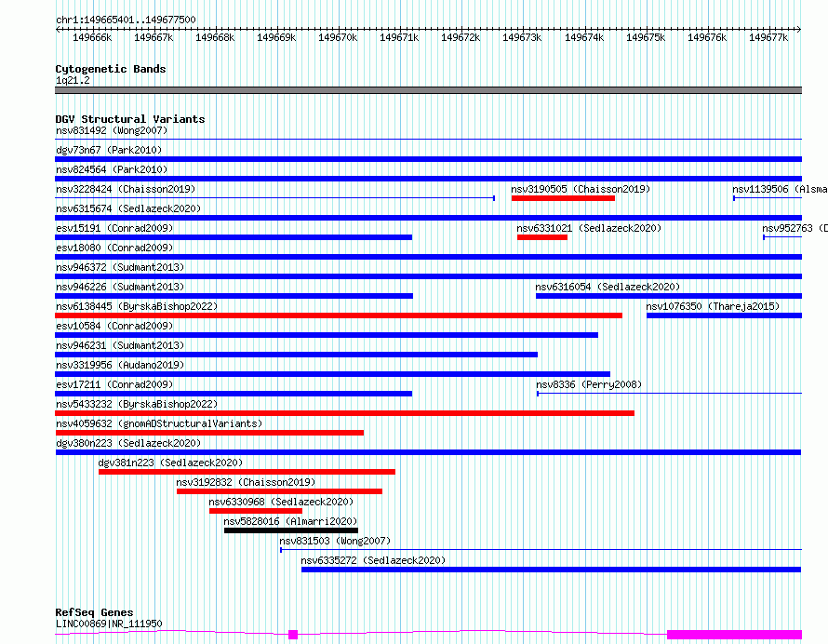Open the nsv946231 (Sudmant2013) variant
828x644 pixels.
[x=296, y=355]
